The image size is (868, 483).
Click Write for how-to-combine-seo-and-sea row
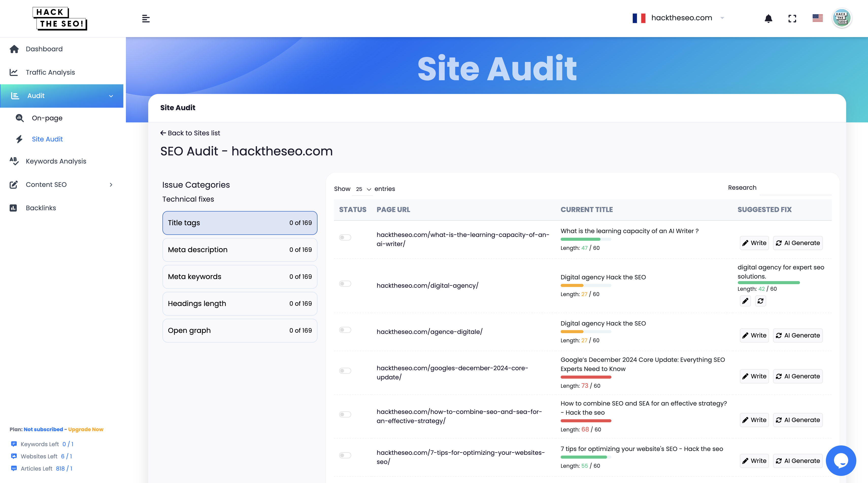[x=754, y=420]
